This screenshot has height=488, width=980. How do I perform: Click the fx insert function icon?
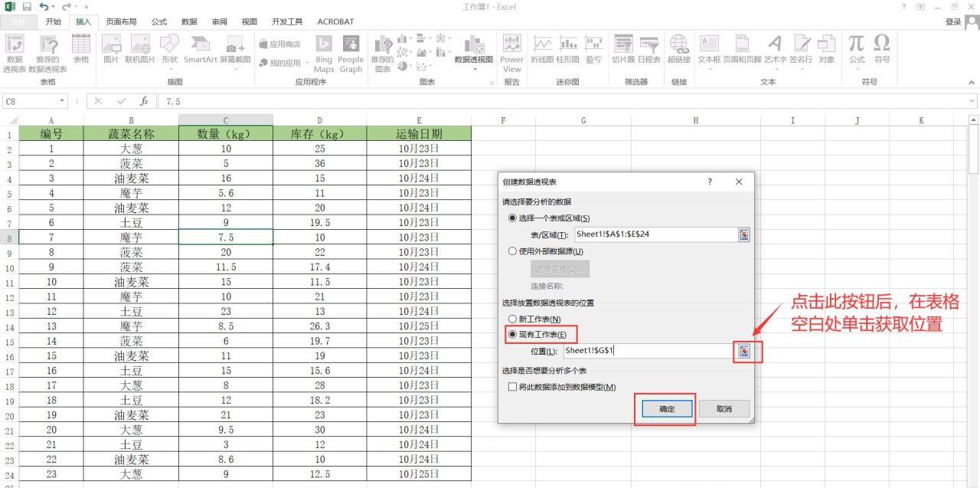[x=143, y=101]
